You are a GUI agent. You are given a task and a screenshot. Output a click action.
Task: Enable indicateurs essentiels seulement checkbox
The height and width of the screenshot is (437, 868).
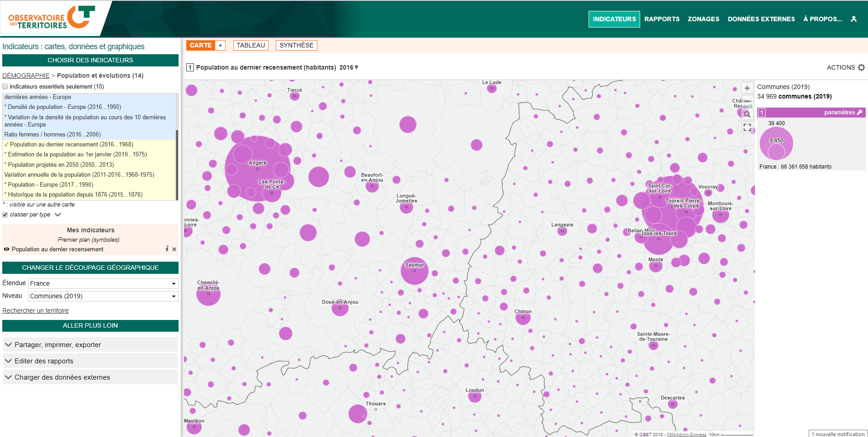[5, 87]
